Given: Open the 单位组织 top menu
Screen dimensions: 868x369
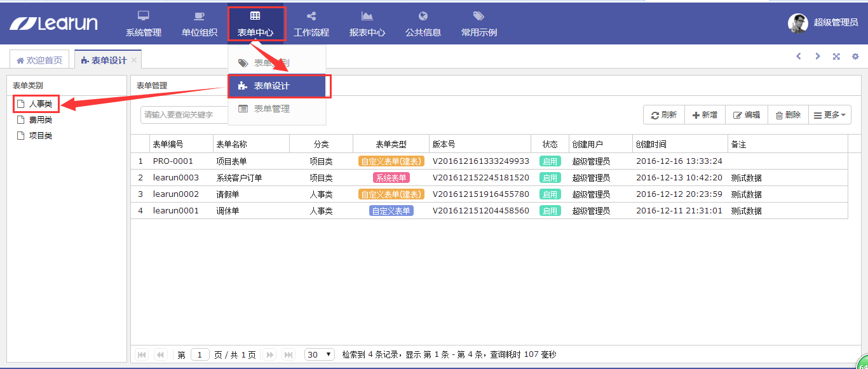Looking at the screenshot, I should pyautogui.click(x=200, y=23).
